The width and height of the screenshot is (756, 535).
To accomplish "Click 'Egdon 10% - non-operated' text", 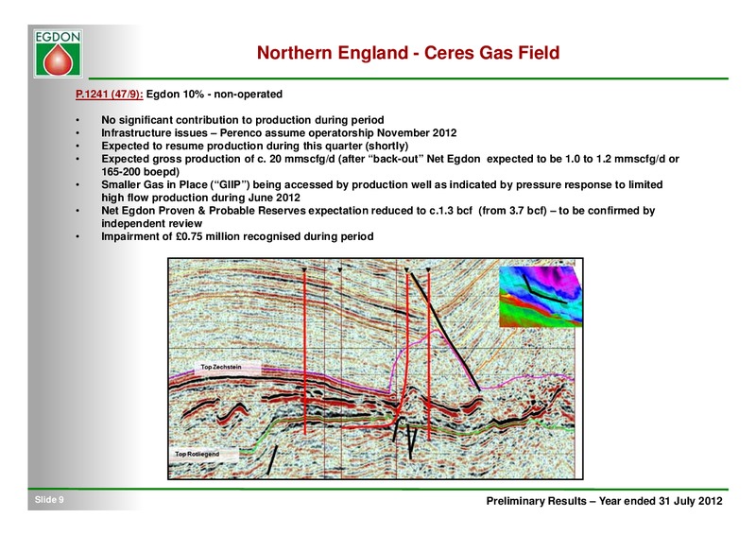I will pos(215,95).
